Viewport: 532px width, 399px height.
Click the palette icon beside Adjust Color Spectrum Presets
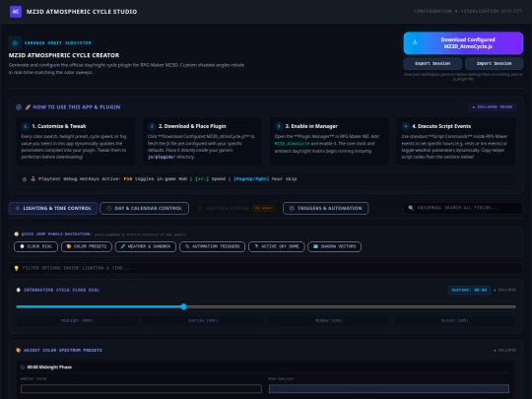[x=19, y=350]
